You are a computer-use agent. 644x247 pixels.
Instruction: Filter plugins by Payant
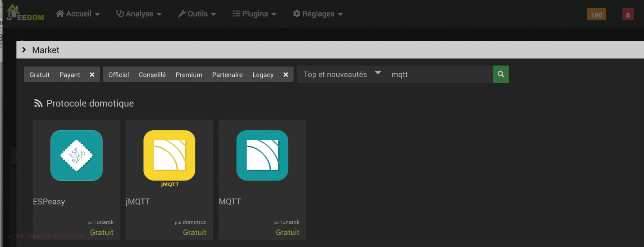point(70,75)
